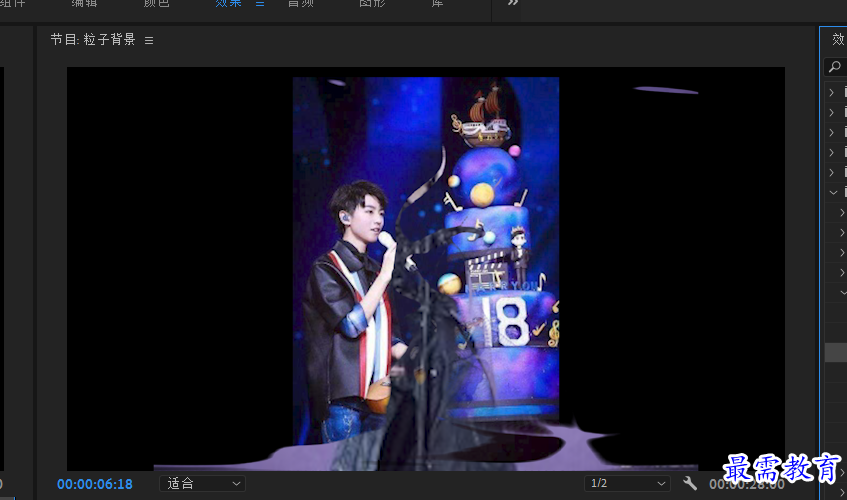
Task: Switch to the 库 workspace tab
Action: pos(438,3)
